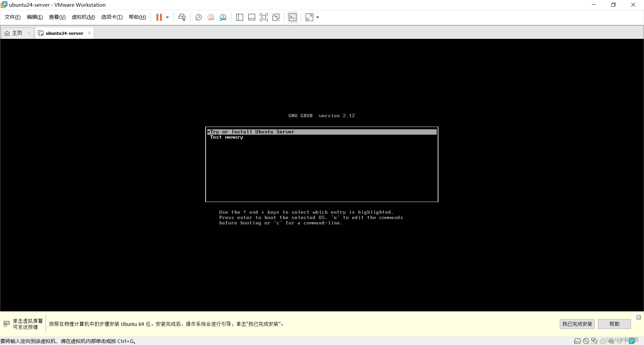
Task: Pause the virtual machine with the orange button
Action: (159, 17)
